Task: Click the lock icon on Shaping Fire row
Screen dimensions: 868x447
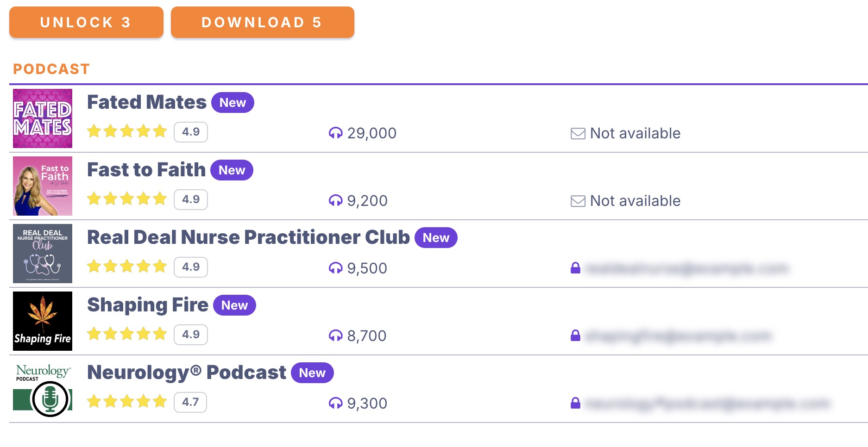Action: click(x=575, y=335)
